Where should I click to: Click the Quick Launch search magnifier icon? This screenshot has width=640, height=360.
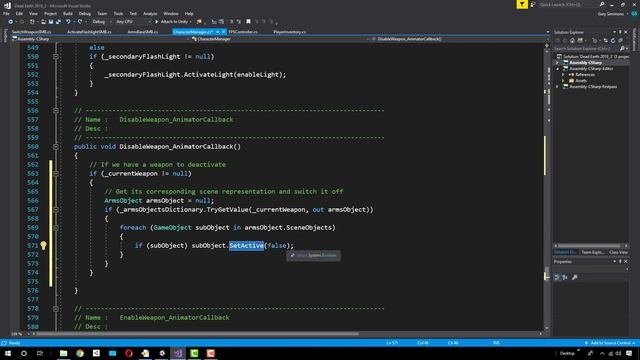(x=602, y=4)
